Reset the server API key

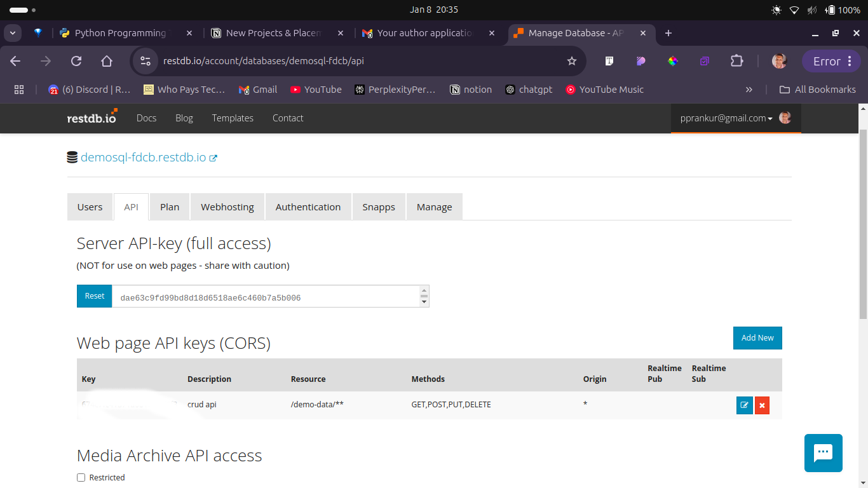coord(95,296)
